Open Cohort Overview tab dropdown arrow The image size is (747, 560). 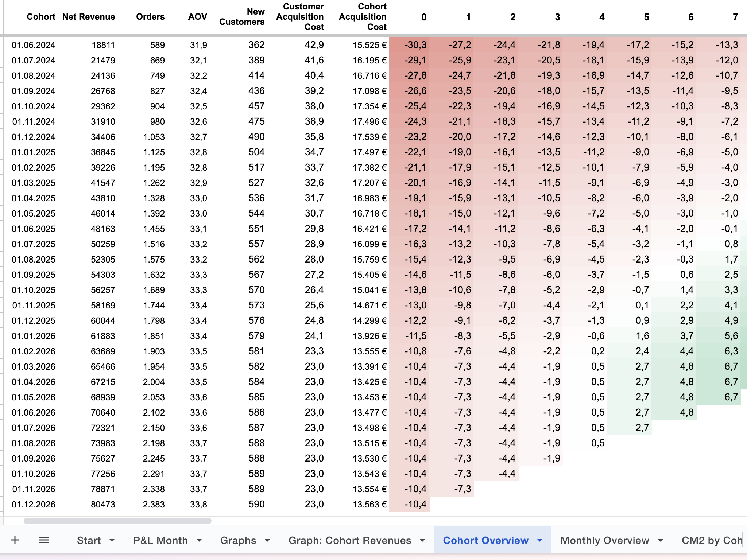click(x=540, y=540)
